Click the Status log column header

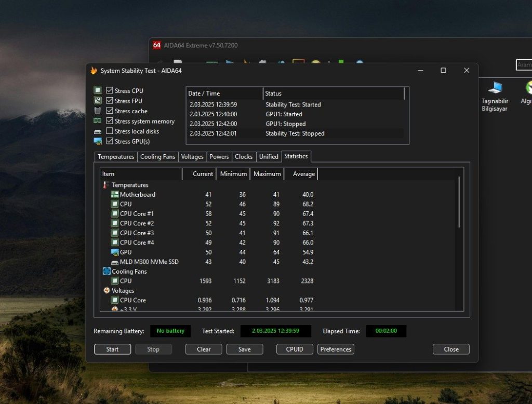pos(334,93)
